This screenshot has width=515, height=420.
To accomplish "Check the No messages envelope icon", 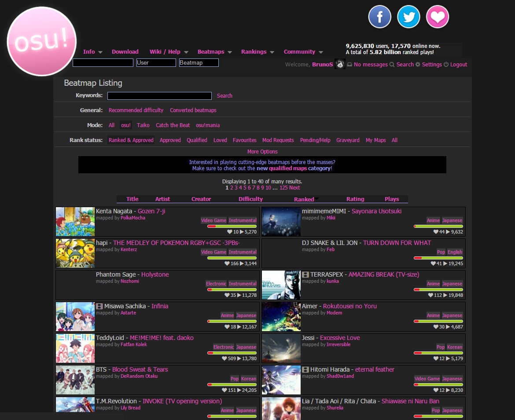I will (349, 64).
